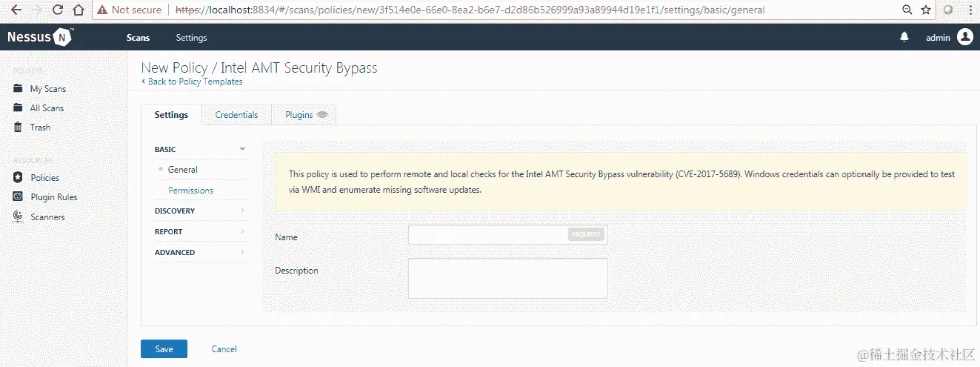Viewport: 980px width, 367px height.
Task: Click Back to Policy Templates link
Action: click(192, 82)
